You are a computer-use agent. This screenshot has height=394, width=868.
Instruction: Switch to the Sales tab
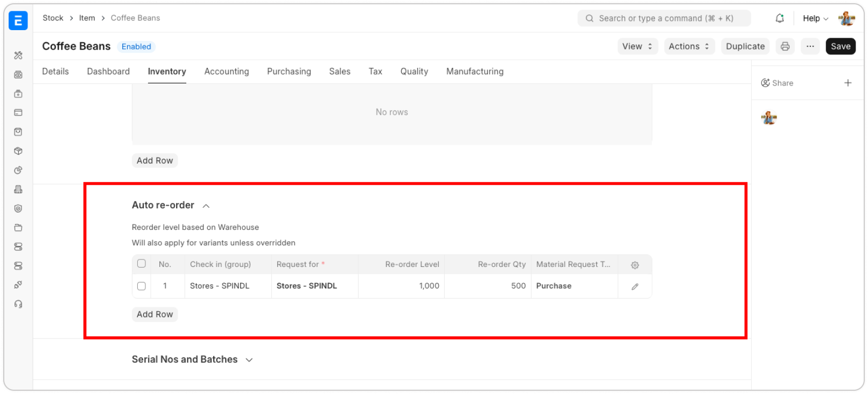pyautogui.click(x=340, y=72)
